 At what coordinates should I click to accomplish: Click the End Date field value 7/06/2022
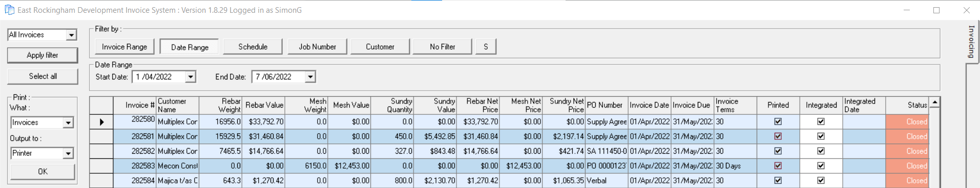(274, 77)
